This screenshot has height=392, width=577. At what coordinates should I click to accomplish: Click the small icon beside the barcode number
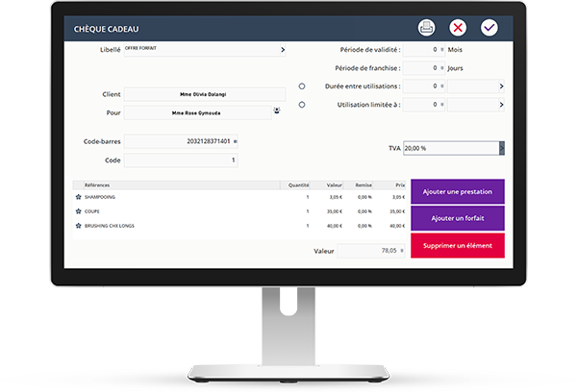point(236,141)
